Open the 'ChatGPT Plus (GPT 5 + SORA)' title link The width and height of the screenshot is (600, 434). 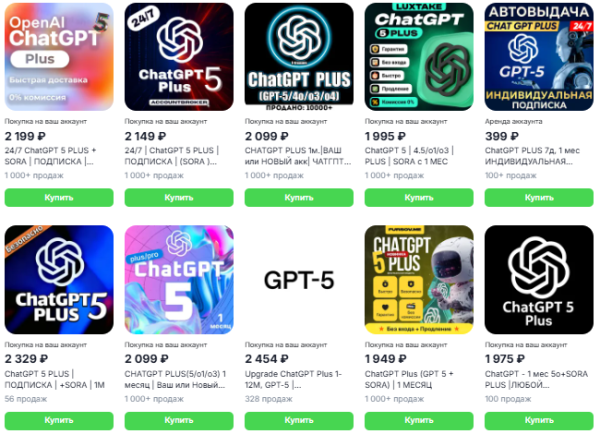click(409, 379)
